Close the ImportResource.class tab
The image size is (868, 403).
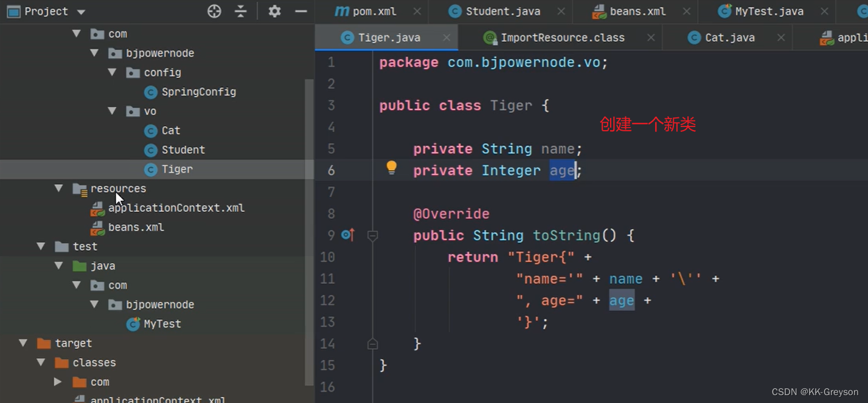(651, 38)
